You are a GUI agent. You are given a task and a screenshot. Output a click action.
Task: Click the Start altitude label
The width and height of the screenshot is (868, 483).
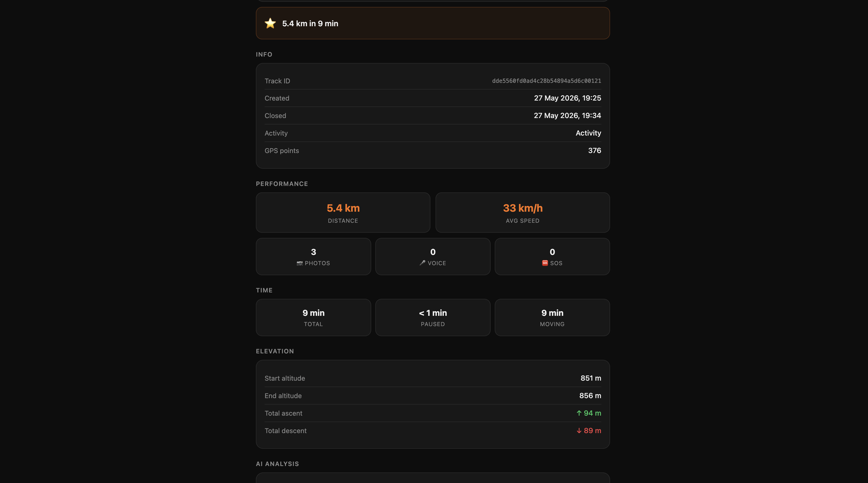(x=285, y=378)
